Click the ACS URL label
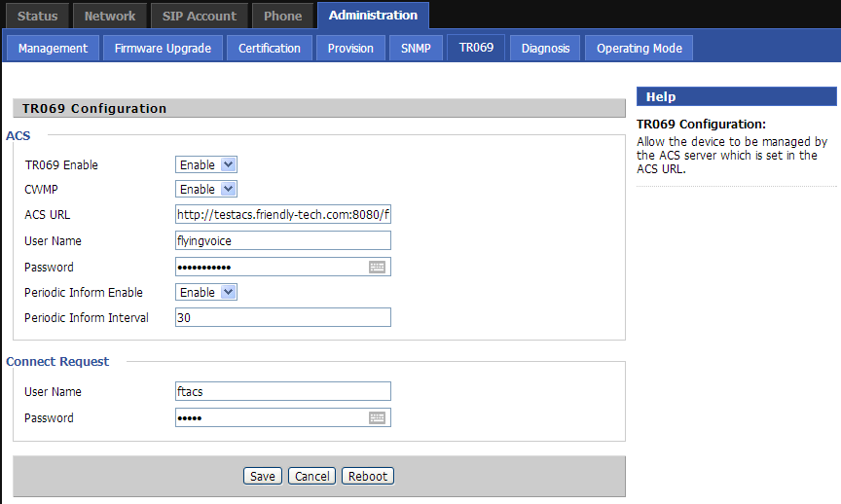The image size is (841, 504). tap(47, 214)
